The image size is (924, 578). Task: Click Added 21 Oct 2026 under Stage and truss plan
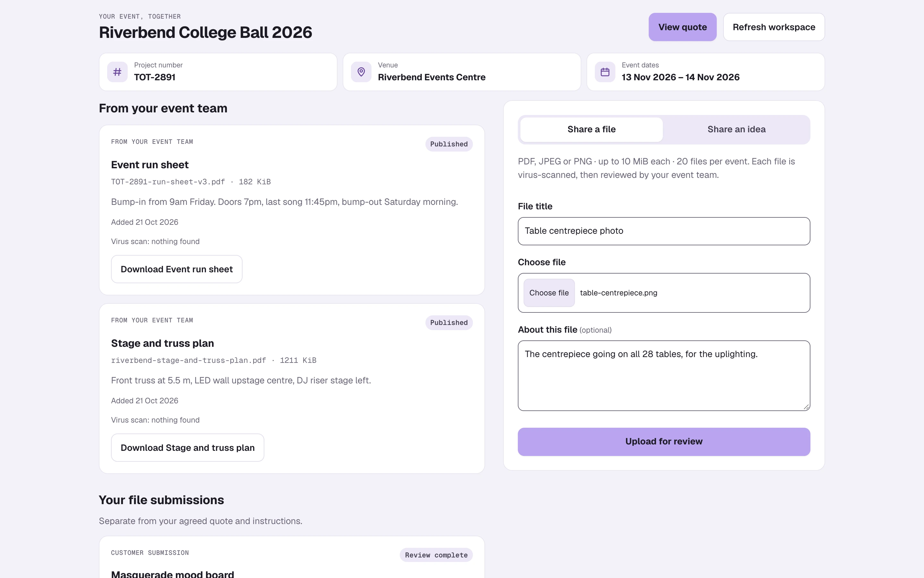[144, 401]
